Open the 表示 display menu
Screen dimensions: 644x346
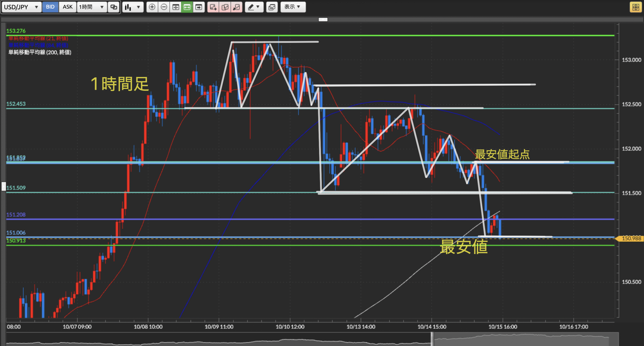(293, 7)
